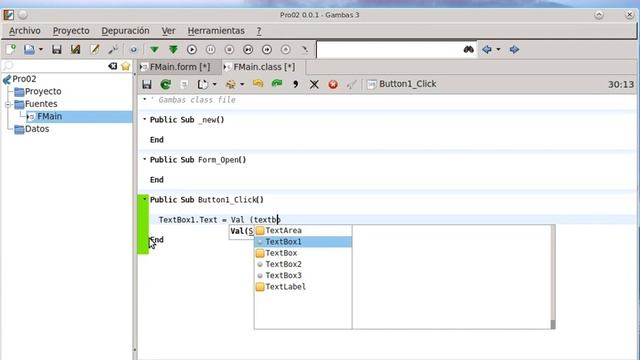Collapse the Public Sub _new() procedure
This screenshot has width=640, height=360.
[x=144, y=119]
